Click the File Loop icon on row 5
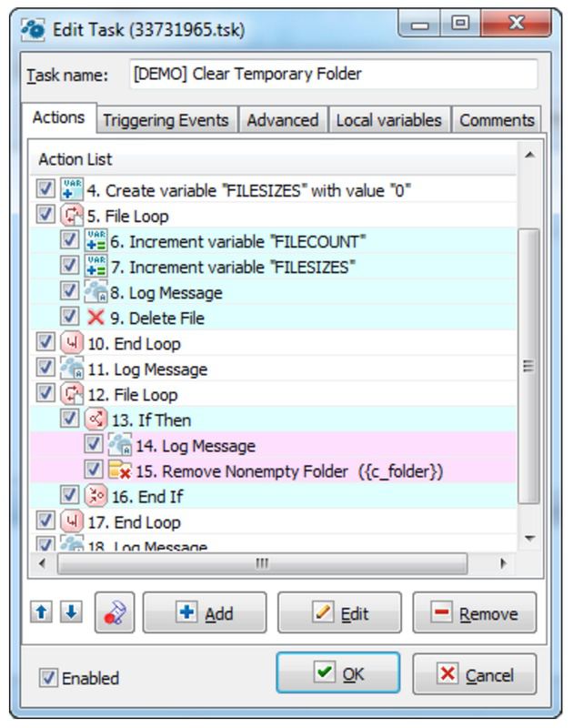This screenshot has width=573, height=728. tap(72, 216)
